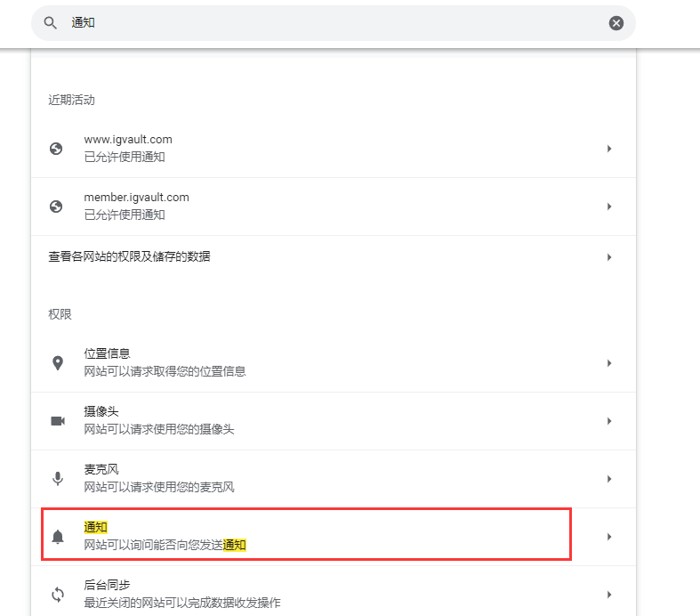Clear the search field with X
Viewport: 700px width, 616px height.
616,23
